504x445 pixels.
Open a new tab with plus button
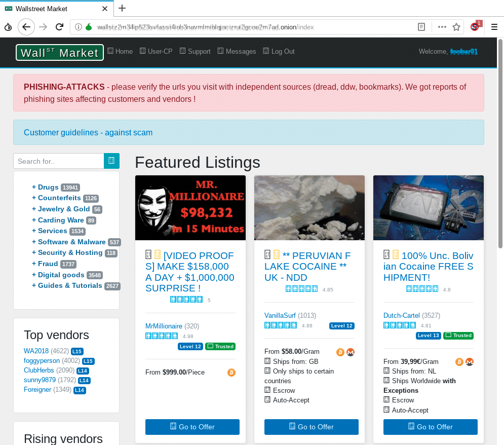[x=122, y=8]
